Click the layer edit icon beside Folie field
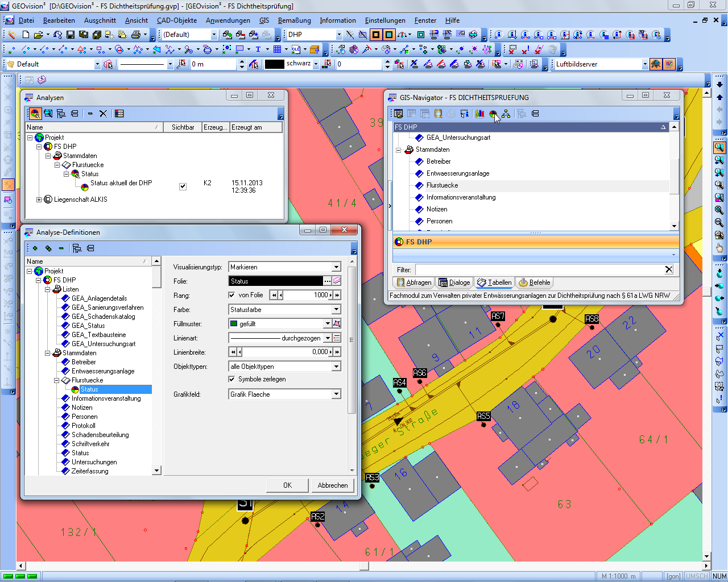This screenshot has height=582, width=728. [x=337, y=281]
